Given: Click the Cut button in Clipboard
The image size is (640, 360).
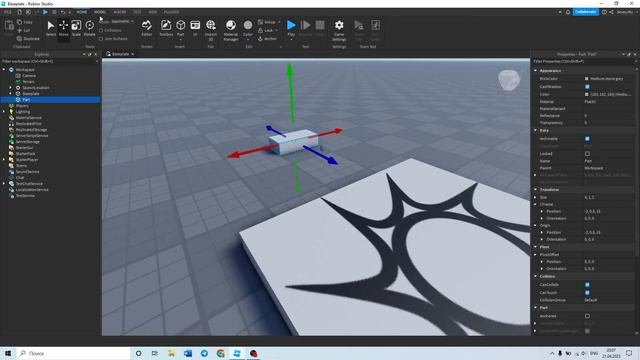Looking at the screenshot, I should click(24, 30).
